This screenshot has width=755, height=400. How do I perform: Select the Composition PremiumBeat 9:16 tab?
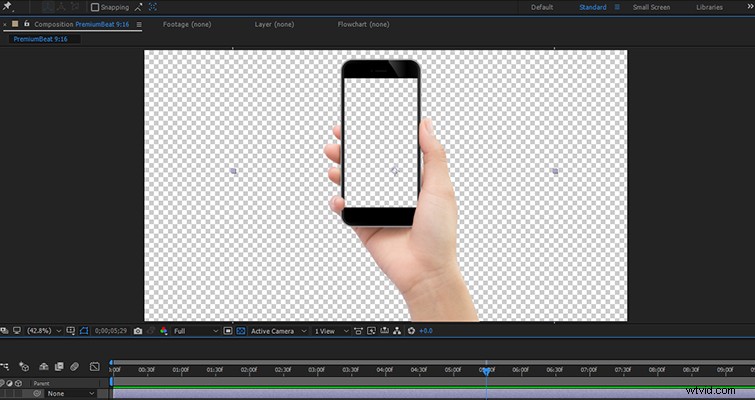81,24
